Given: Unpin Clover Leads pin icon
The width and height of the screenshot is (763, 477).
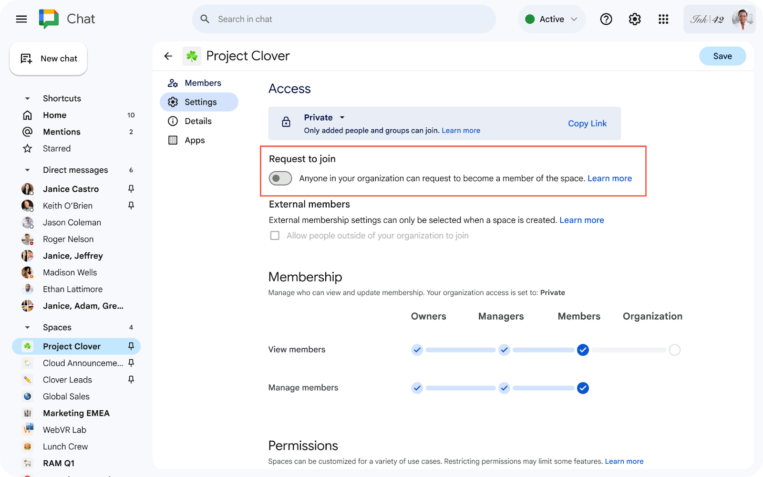Looking at the screenshot, I should click(131, 379).
